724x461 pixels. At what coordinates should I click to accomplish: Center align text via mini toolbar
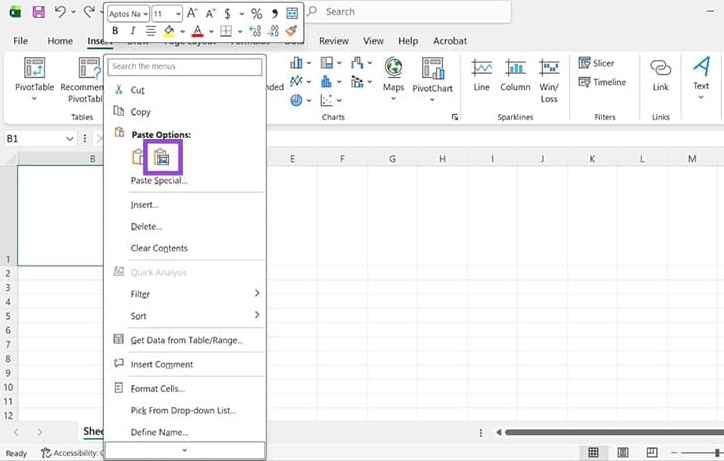pyautogui.click(x=151, y=31)
